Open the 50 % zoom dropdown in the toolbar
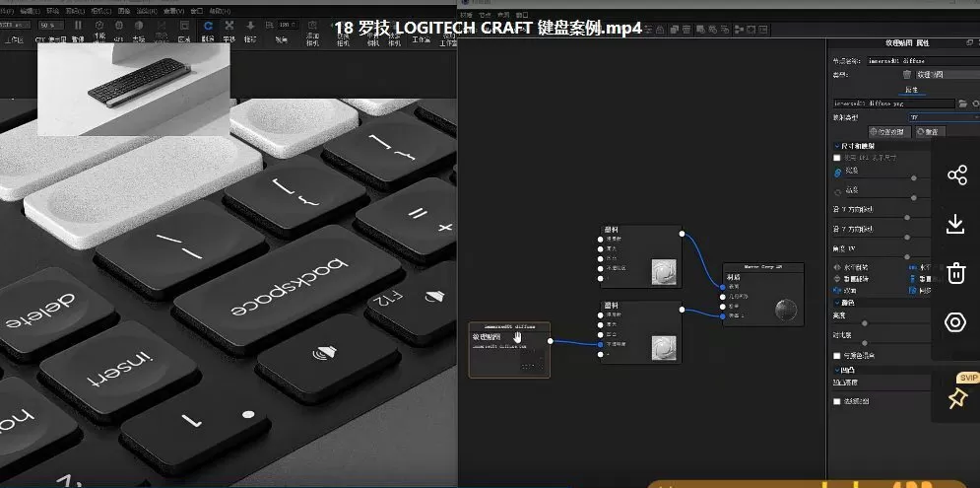Viewport: 980px width, 488px height. point(51,25)
